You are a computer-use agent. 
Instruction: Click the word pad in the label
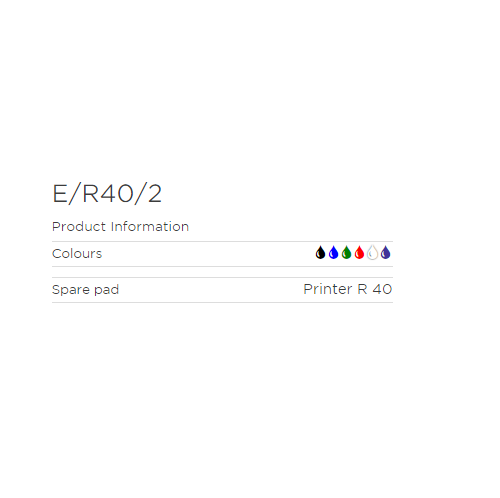(x=107, y=290)
